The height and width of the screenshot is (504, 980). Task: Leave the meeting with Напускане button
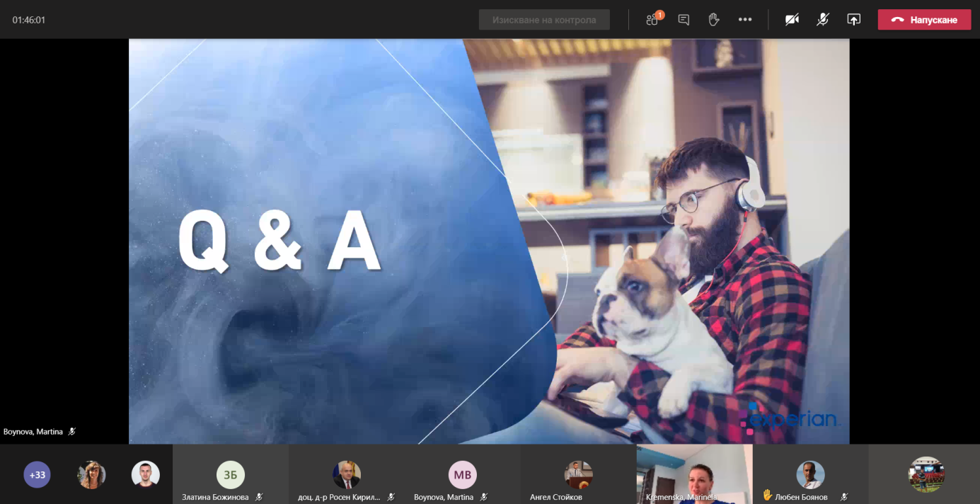[924, 20]
